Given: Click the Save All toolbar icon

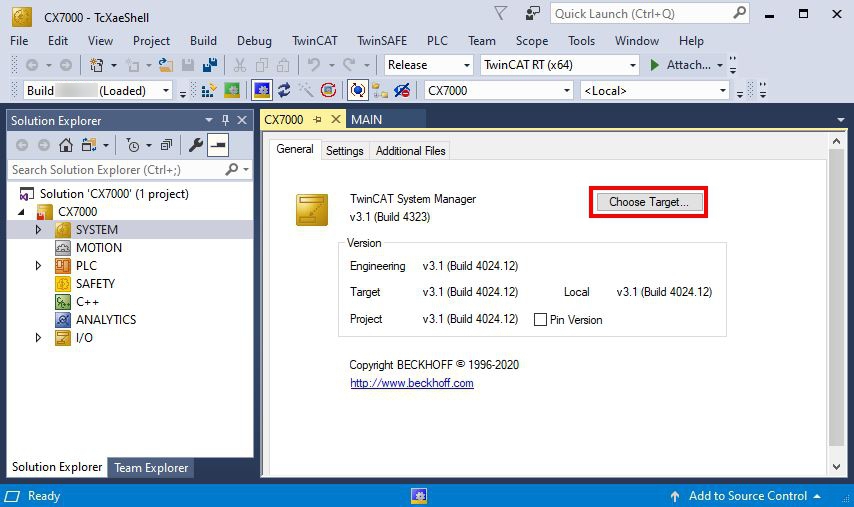Looking at the screenshot, I should [x=210, y=65].
